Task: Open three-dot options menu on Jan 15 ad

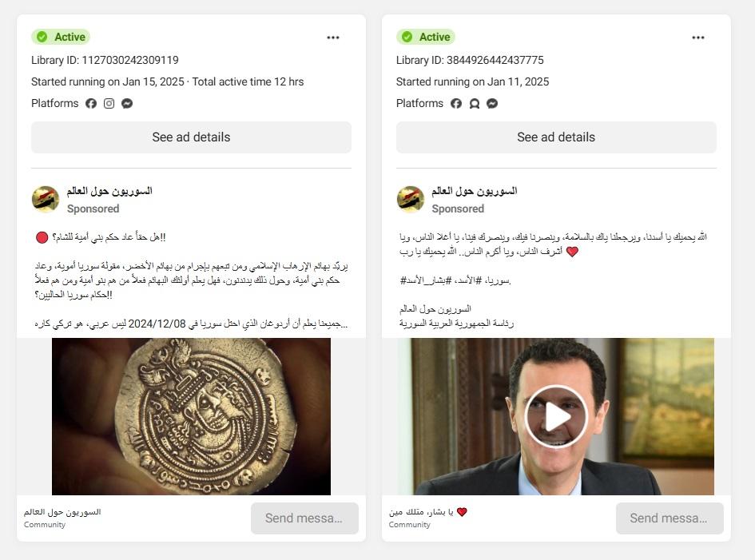Action: point(333,38)
